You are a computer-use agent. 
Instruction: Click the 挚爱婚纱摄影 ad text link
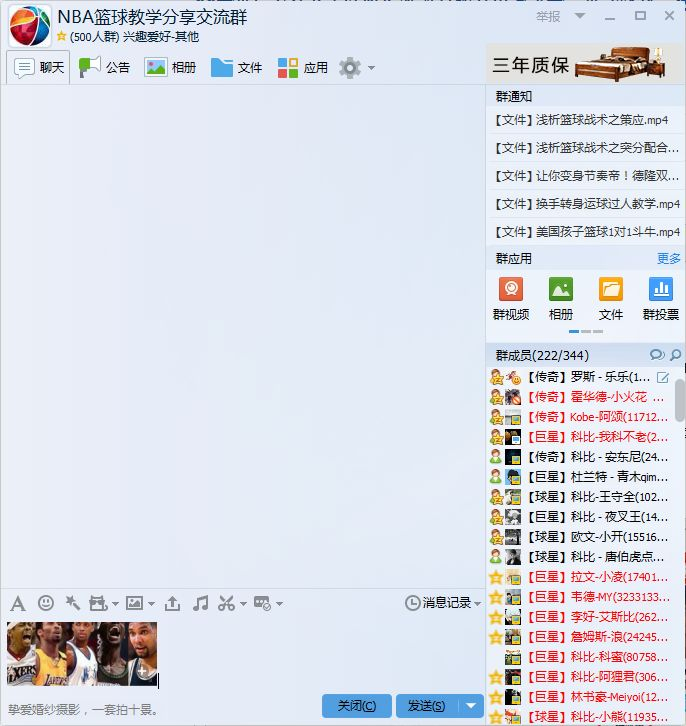coord(83,709)
